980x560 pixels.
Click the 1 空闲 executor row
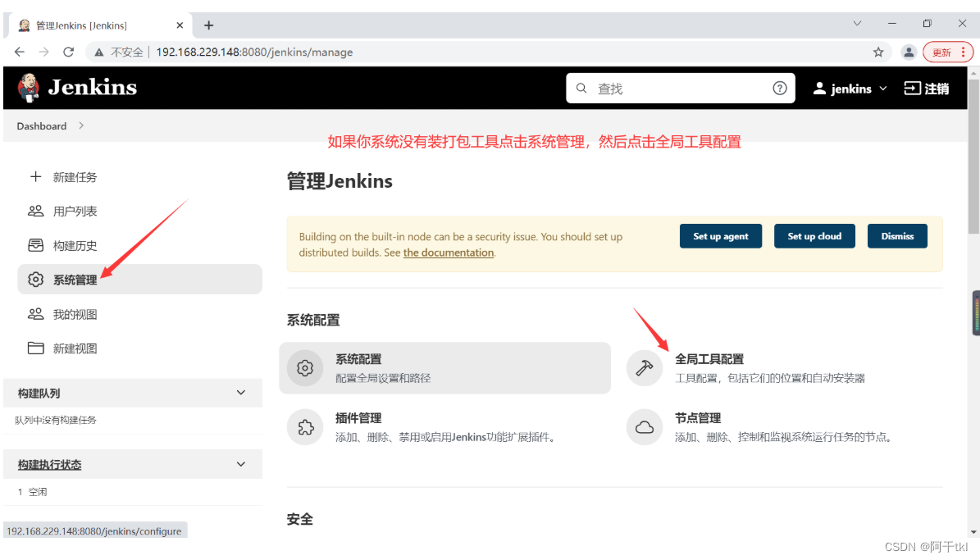click(133, 492)
